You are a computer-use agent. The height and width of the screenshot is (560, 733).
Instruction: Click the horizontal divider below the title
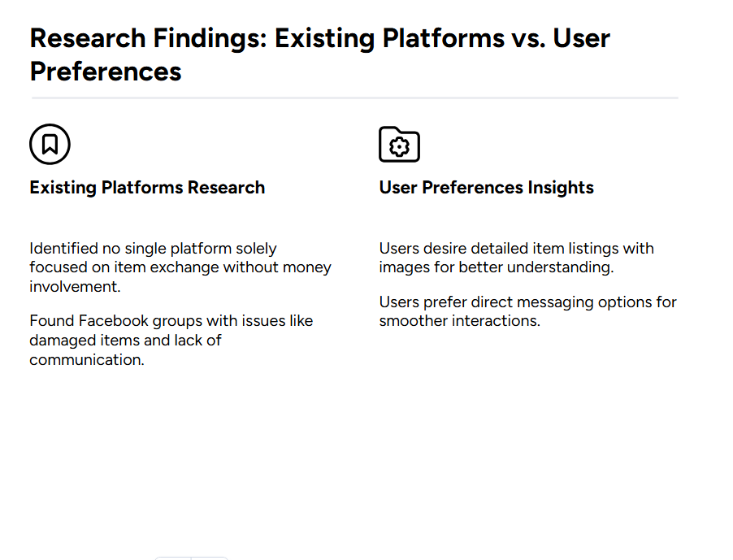(x=355, y=98)
